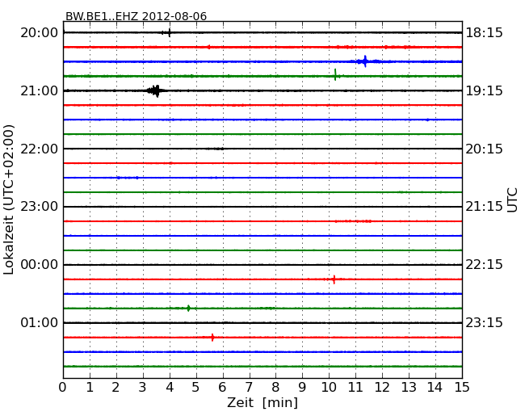
Task: Click x-axis tick label 15
Action: pyautogui.click(x=462, y=387)
